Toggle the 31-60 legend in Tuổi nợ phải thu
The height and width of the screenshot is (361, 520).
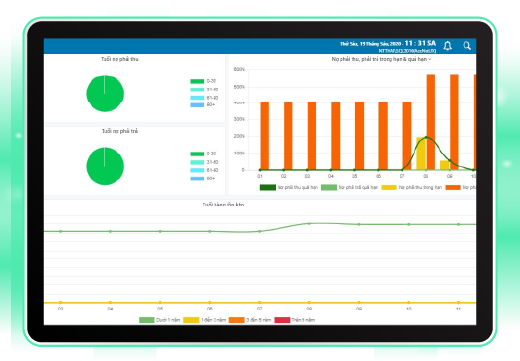204,90
